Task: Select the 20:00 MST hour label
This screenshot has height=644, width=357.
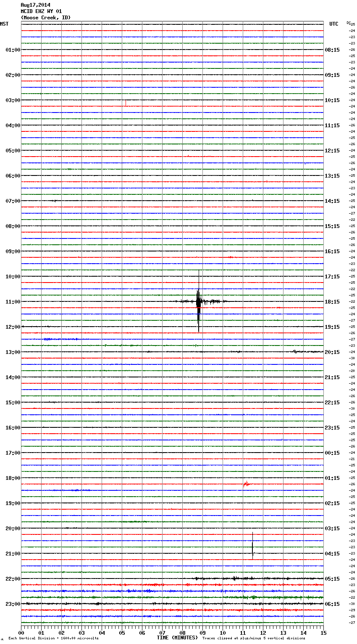Action: (13, 529)
